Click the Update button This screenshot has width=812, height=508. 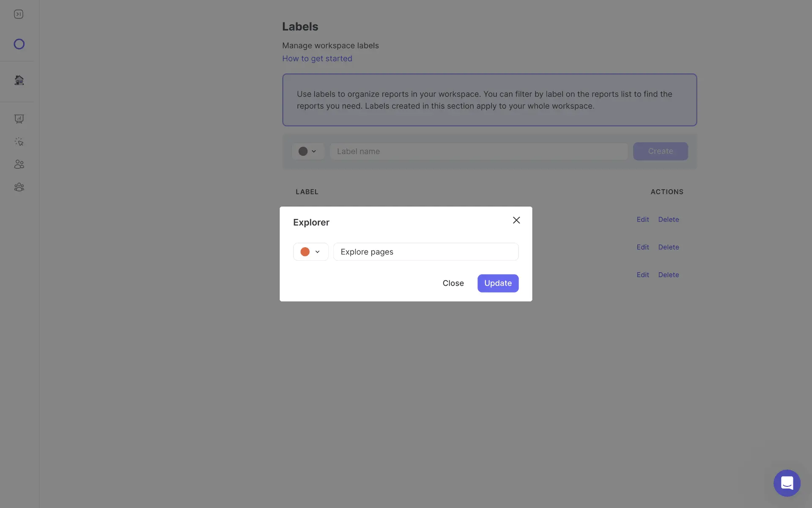(498, 283)
